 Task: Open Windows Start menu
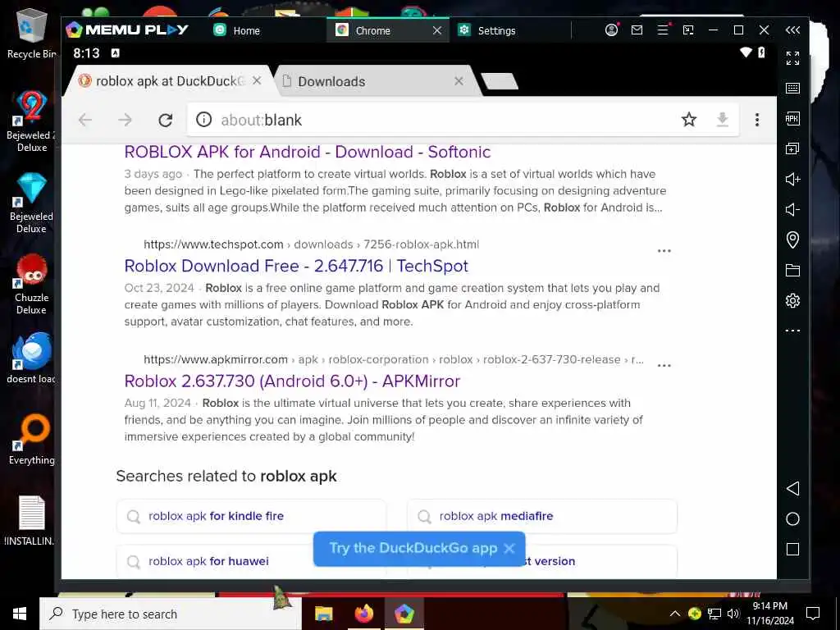pos(20,614)
